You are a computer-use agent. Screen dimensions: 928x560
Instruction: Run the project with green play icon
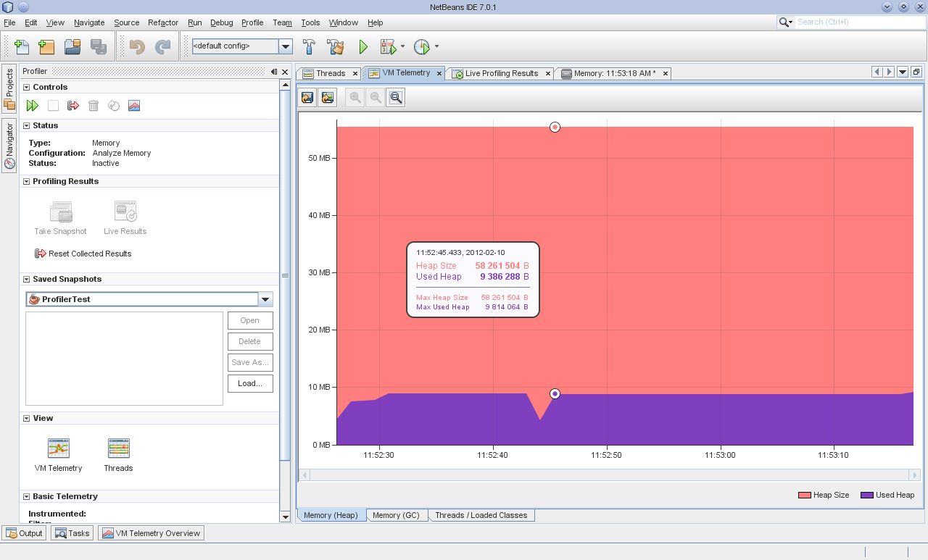tap(363, 46)
